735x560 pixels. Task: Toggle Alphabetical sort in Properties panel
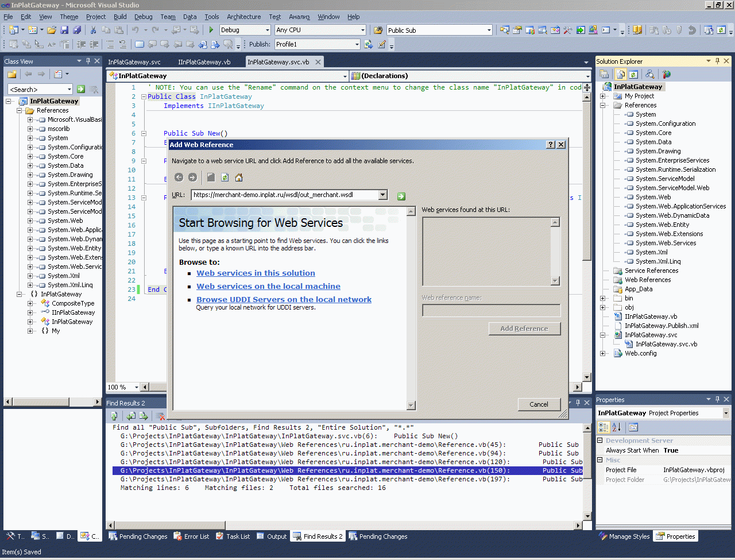point(617,427)
